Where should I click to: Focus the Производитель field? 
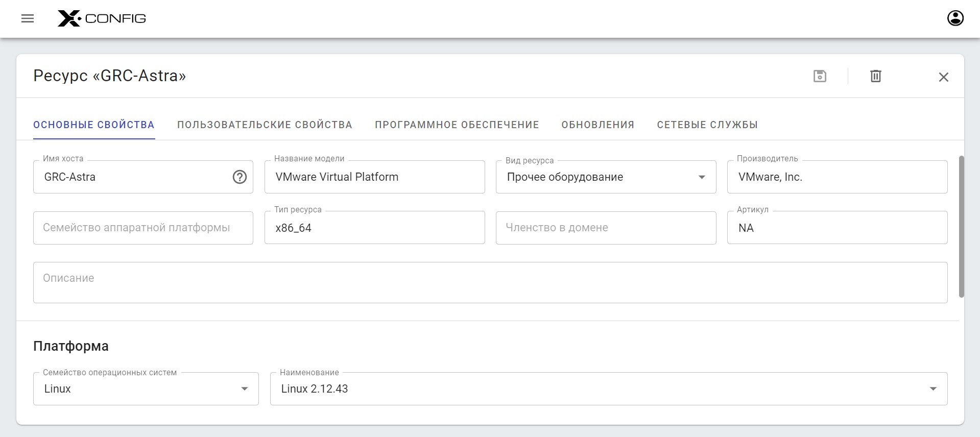[836, 177]
